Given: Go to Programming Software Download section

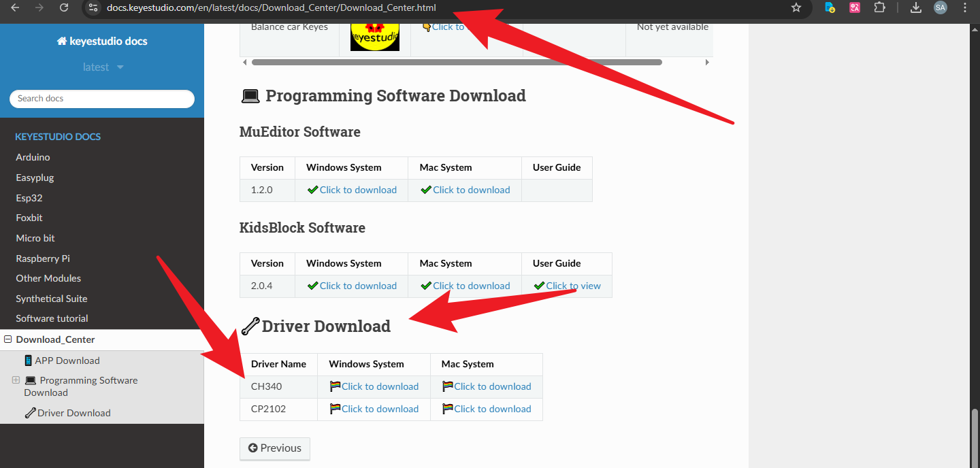Looking at the screenshot, I should (x=81, y=386).
